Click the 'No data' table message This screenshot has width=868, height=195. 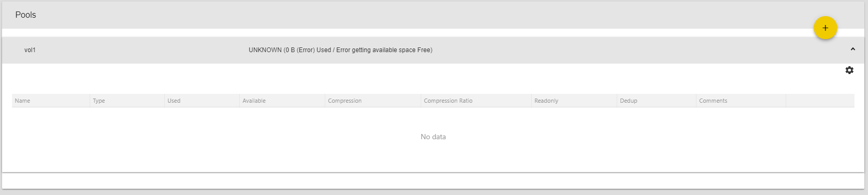tap(433, 137)
